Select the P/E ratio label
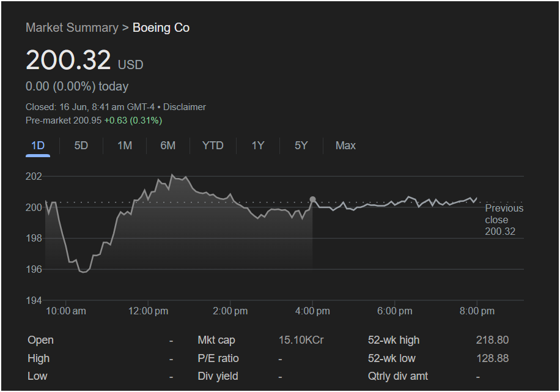The image size is (560, 392). pos(218,358)
